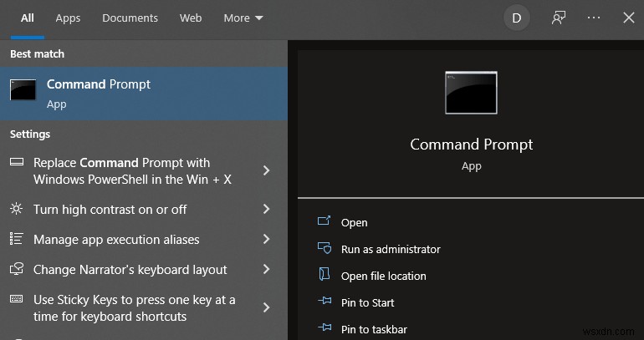Click the high contrast sun icon
This screenshot has height=340, width=644.
[x=17, y=209]
